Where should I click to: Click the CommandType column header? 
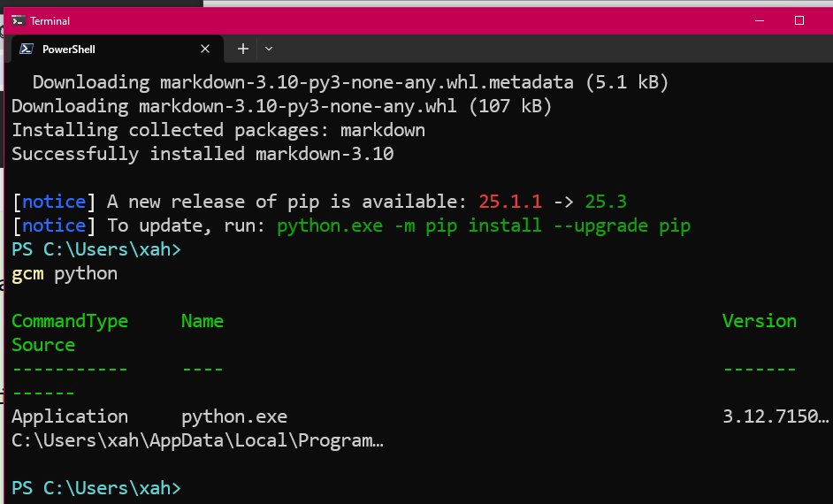pos(70,321)
